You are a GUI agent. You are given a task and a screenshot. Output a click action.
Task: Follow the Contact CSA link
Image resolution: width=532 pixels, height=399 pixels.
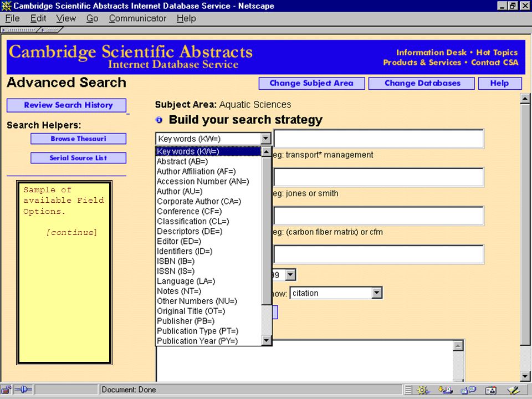coord(495,63)
